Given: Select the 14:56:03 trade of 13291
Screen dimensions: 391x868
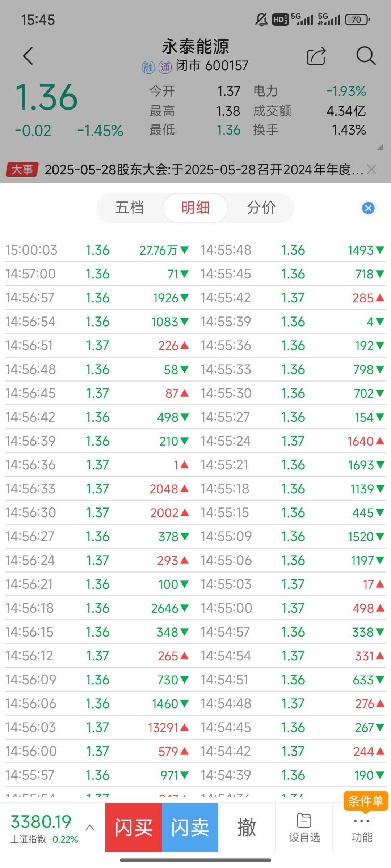Looking at the screenshot, I should click(x=97, y=727).
